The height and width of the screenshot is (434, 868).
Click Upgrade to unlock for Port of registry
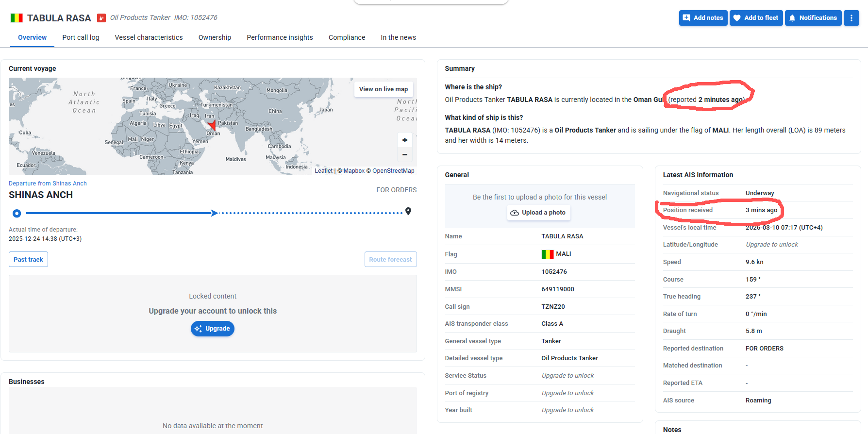pyautogui.click(x=568, y=393)
